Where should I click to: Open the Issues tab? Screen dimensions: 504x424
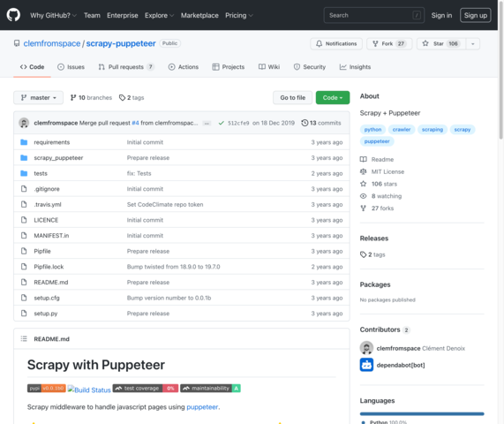tap(71, 67)
